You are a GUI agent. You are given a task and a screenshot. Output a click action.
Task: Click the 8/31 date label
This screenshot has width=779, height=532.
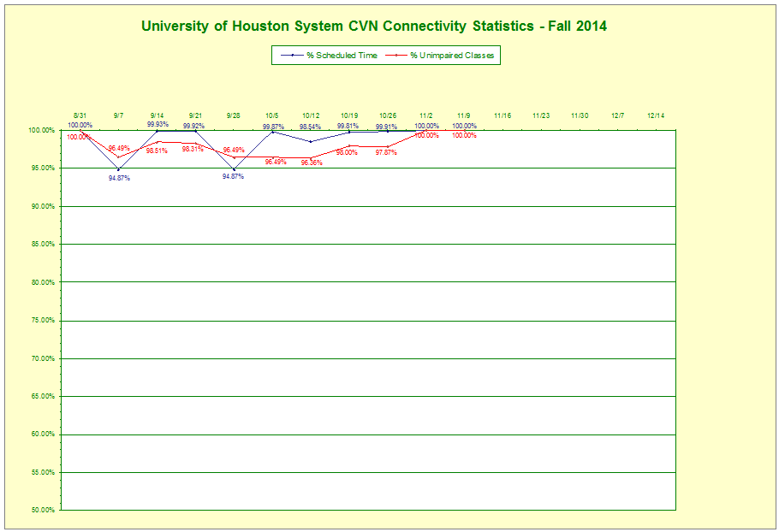pyautogui.click(x=80, y=115)
